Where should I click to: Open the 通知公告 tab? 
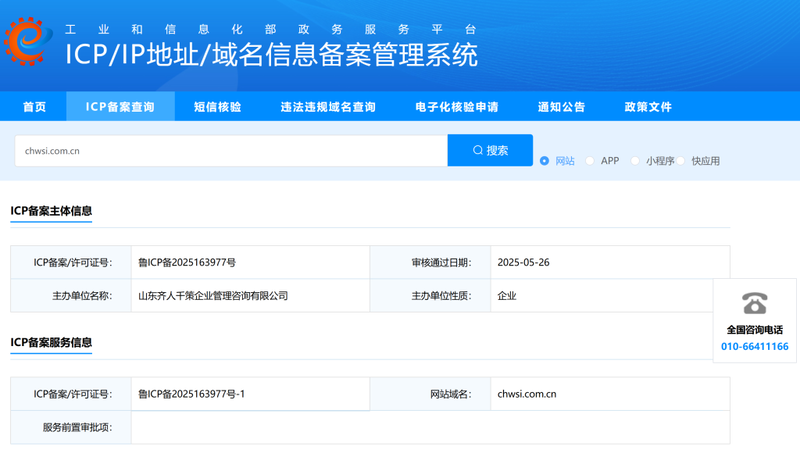[x=561, y=107]
